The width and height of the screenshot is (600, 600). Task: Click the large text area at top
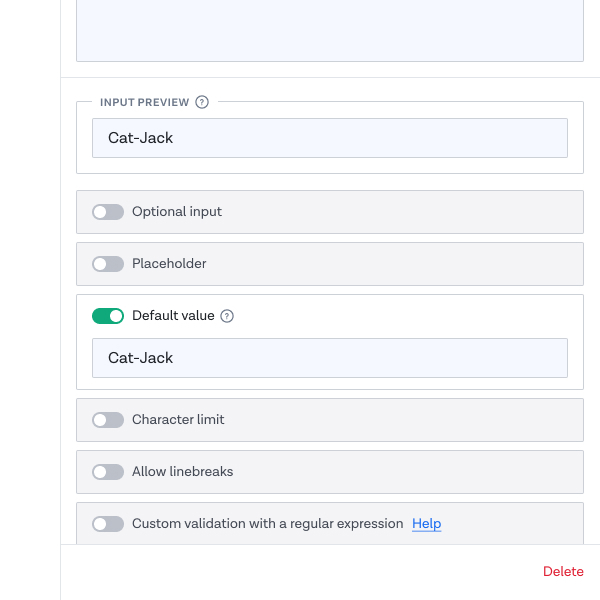pyautogui.click(x=330, y=31)
